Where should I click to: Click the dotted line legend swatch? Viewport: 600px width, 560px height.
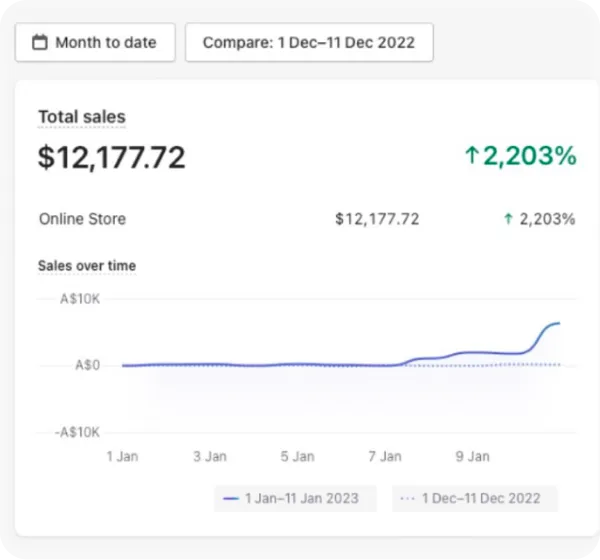(407, 498)
